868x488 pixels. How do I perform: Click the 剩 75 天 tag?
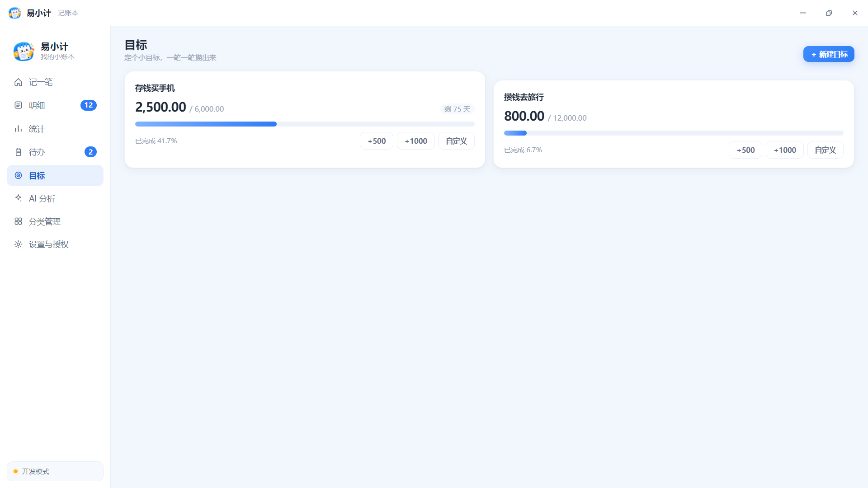pos(457,109)
